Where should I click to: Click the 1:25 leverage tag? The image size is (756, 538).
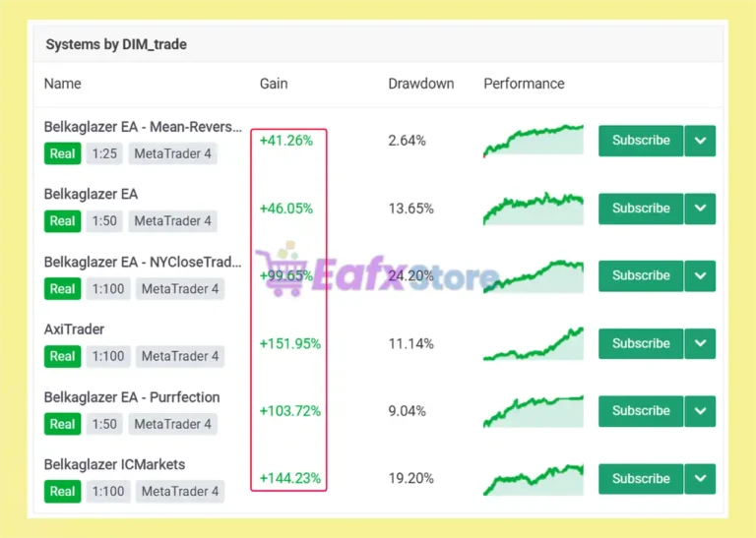pyautogui.click(x=104, y=153)
